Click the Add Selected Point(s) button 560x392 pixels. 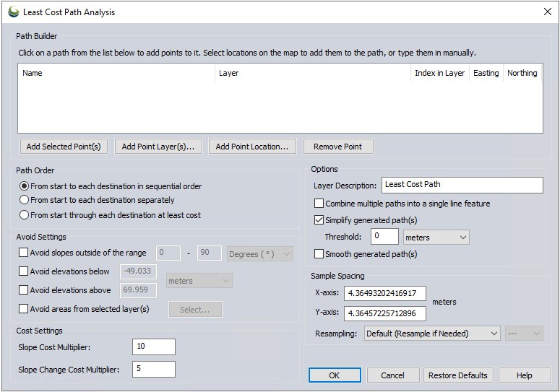(x=64, y=147)
